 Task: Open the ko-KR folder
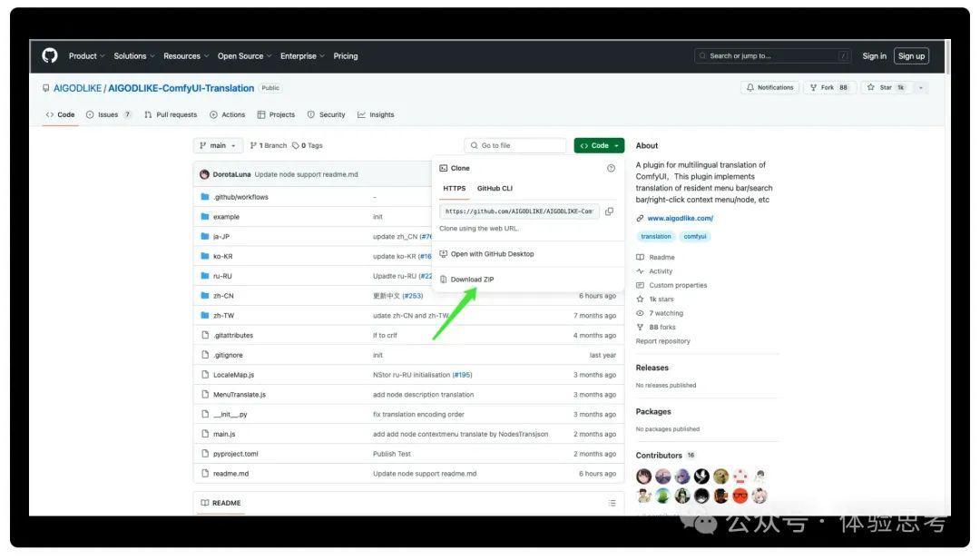click(x=222, y=256)
